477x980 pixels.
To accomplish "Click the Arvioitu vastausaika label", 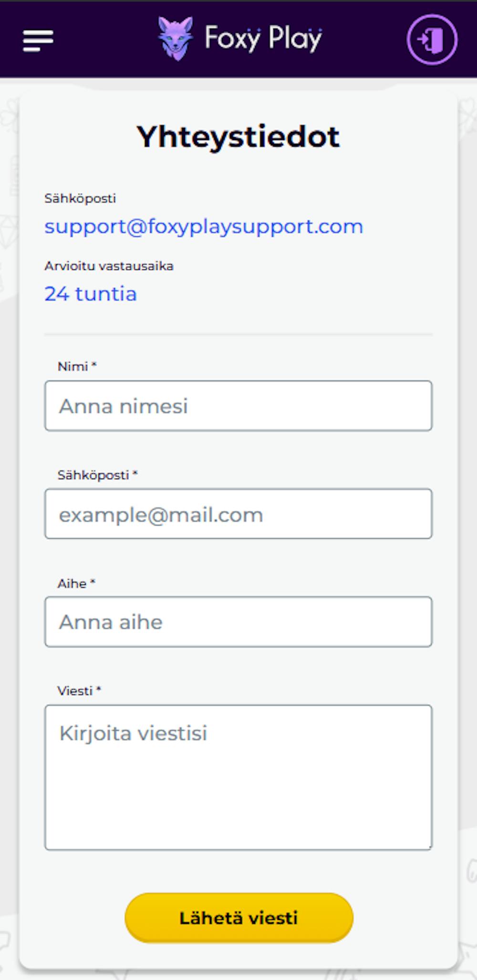I will pyautogui.click(x=109, y=266).
